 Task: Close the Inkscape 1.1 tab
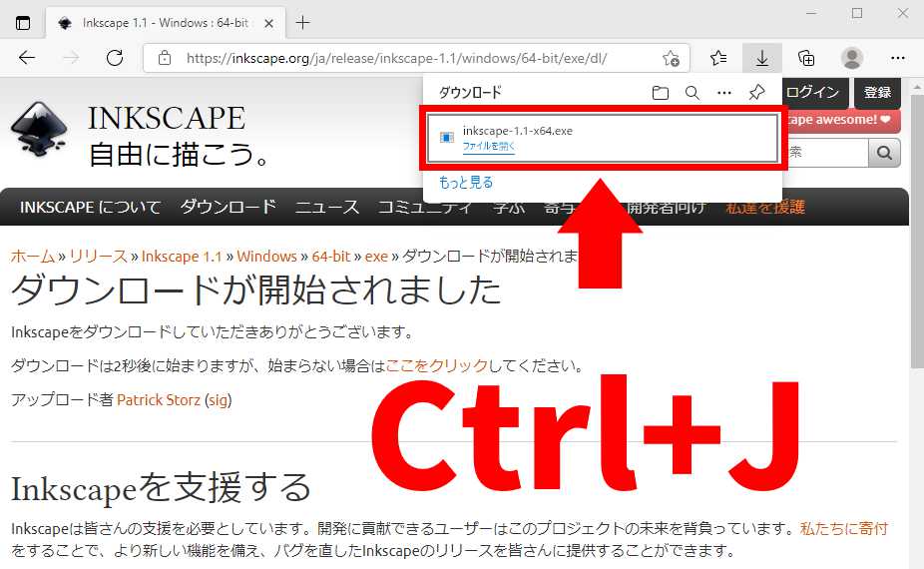pos(268,23)
